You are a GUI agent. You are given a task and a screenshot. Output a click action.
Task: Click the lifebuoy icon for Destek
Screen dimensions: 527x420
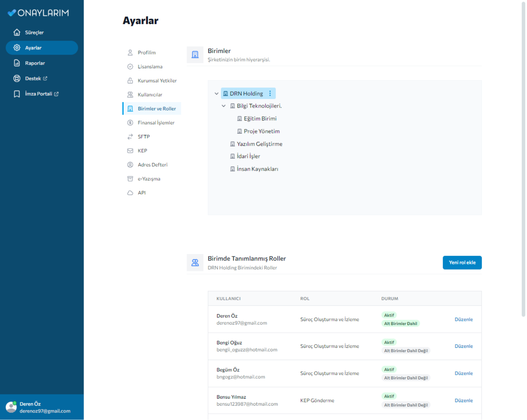point(17,79)
